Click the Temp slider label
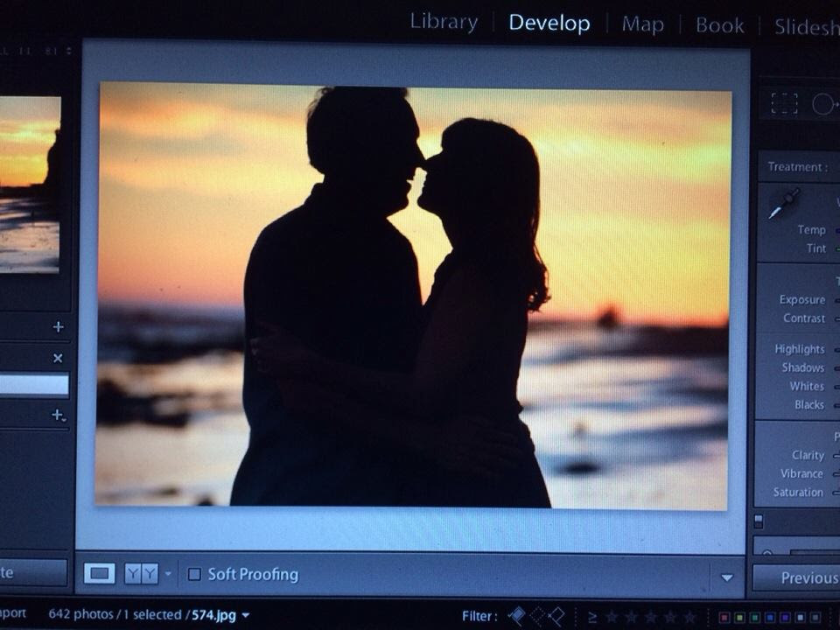 pos(812,230)
